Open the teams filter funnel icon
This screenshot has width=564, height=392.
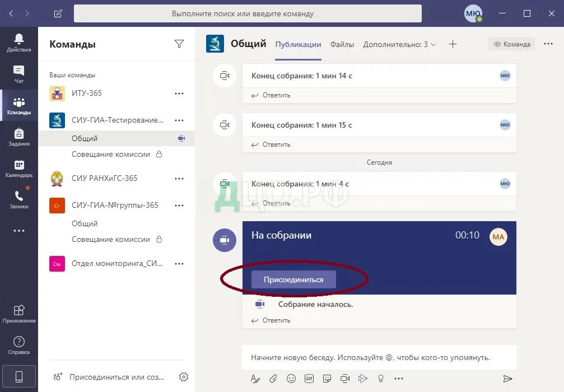click(x=179, y=44)
